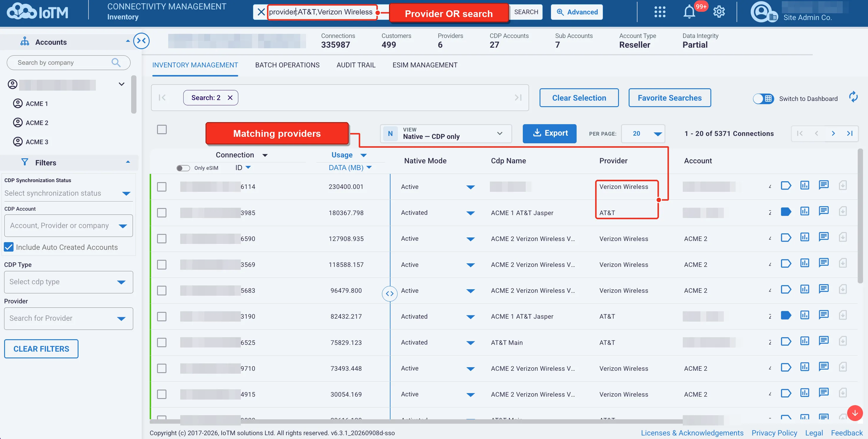
Task: Click the SEARCH button
Action: click(x=526, y=12)
